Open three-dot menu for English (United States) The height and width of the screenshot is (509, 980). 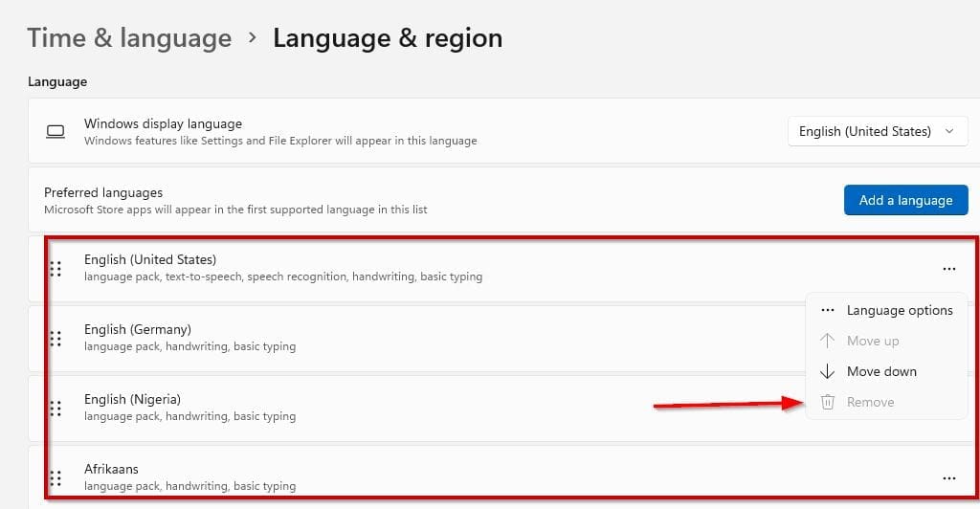[948, 269]
